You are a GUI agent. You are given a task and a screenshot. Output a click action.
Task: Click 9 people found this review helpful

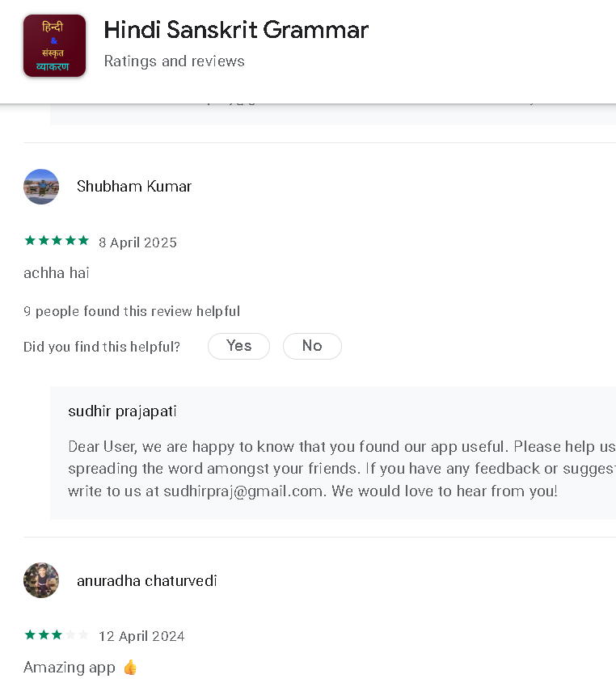tap(132, 311)
